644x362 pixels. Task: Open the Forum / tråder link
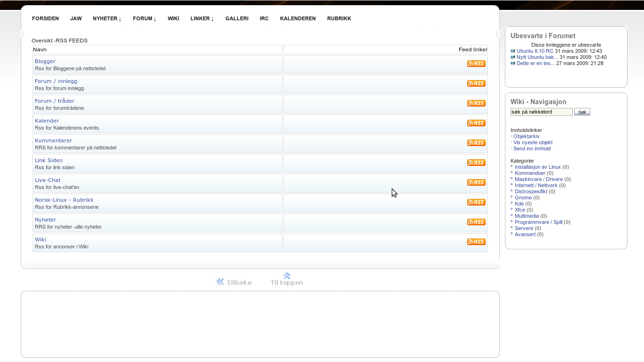[x=55, y=101]
